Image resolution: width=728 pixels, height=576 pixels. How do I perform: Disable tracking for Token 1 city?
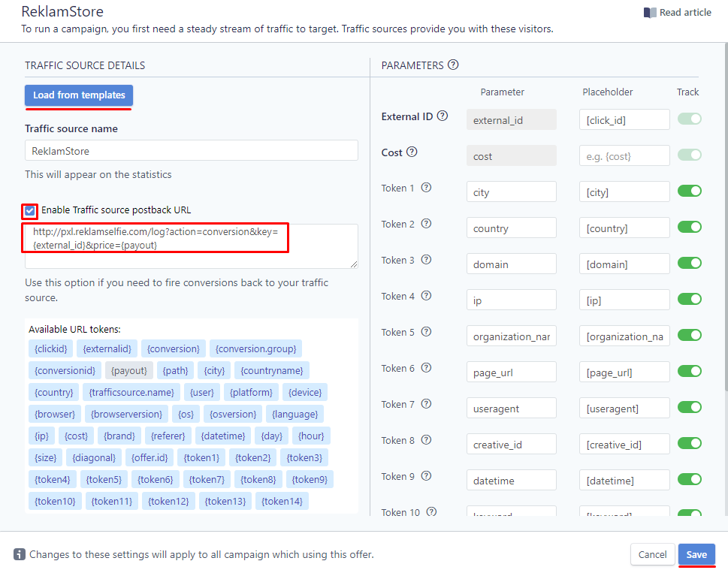click(x=689, y=191)
